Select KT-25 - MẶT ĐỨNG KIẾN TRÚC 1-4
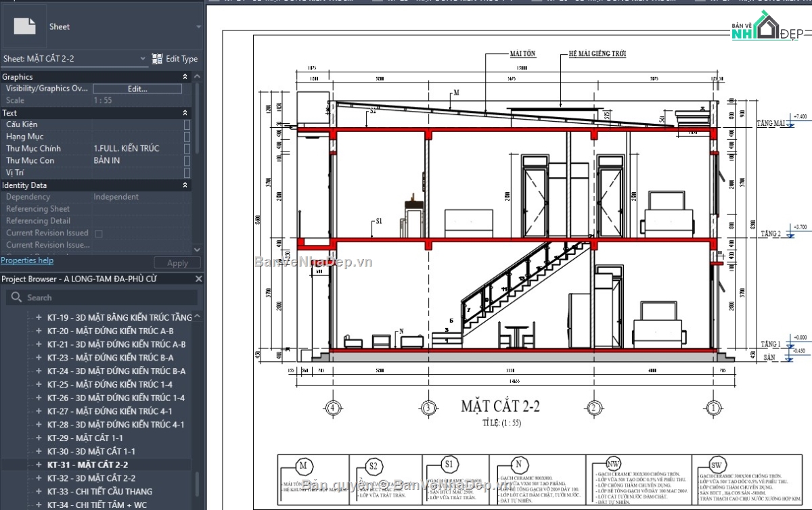Image resolution: width=812 pixels, height=510 pixels. 110,384
